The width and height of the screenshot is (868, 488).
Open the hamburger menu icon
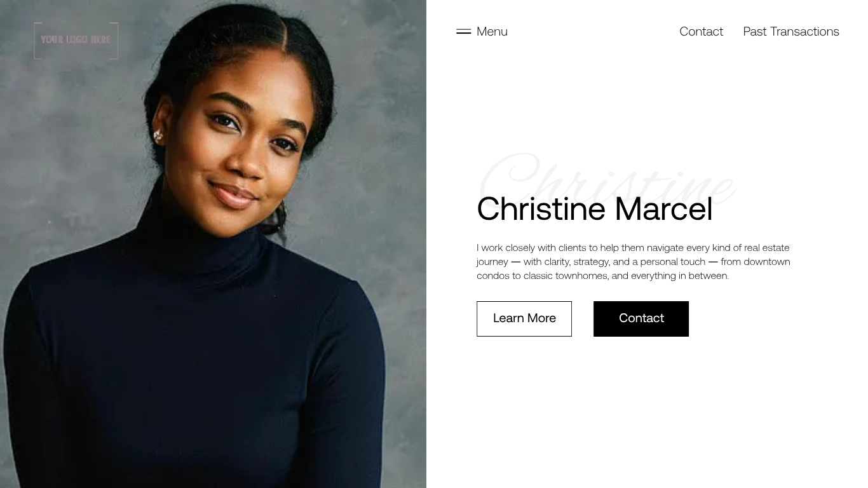(x=463, y=31)
